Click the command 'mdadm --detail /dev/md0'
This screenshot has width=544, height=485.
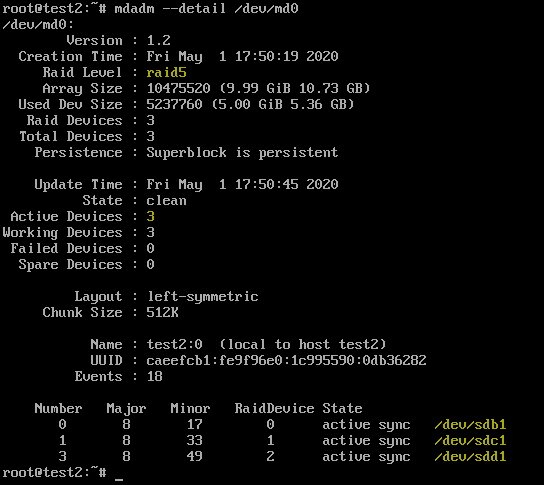206,8
